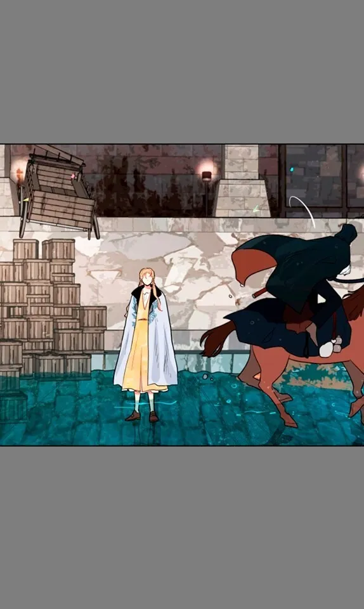Click the gray area below the panel
This screenshot has width=364, height=609.
point(182,527)
